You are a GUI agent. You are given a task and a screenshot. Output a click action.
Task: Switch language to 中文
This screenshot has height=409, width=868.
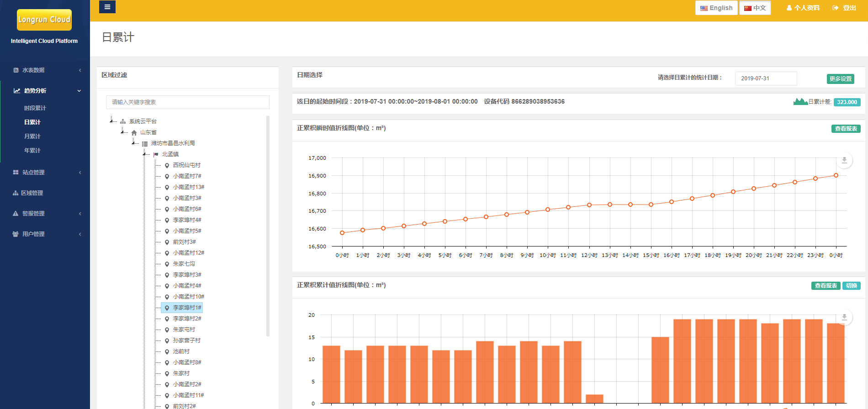coord(755,8)
